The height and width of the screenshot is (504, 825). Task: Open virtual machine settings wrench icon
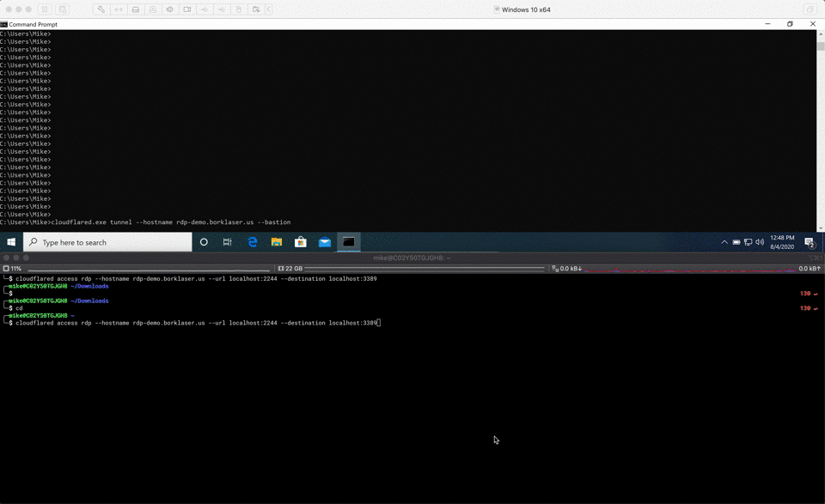101,9
